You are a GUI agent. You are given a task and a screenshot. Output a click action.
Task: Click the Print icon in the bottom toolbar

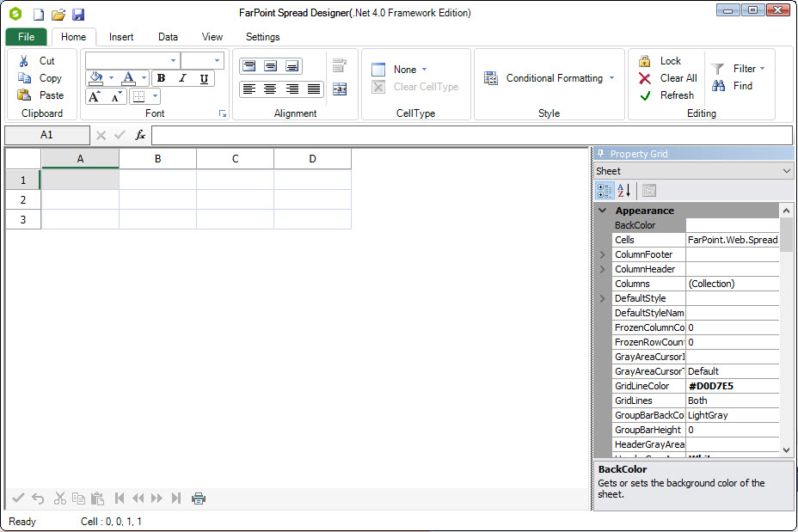pos(199,498)
